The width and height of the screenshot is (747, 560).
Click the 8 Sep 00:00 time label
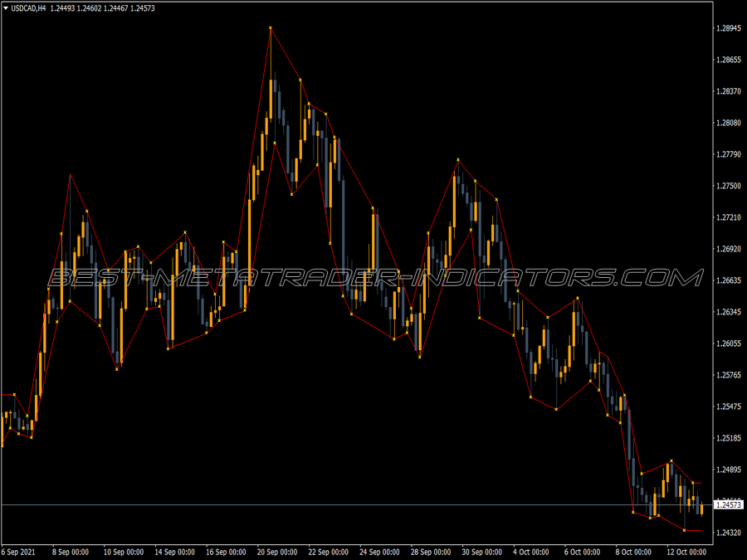(x=71, y=552)
